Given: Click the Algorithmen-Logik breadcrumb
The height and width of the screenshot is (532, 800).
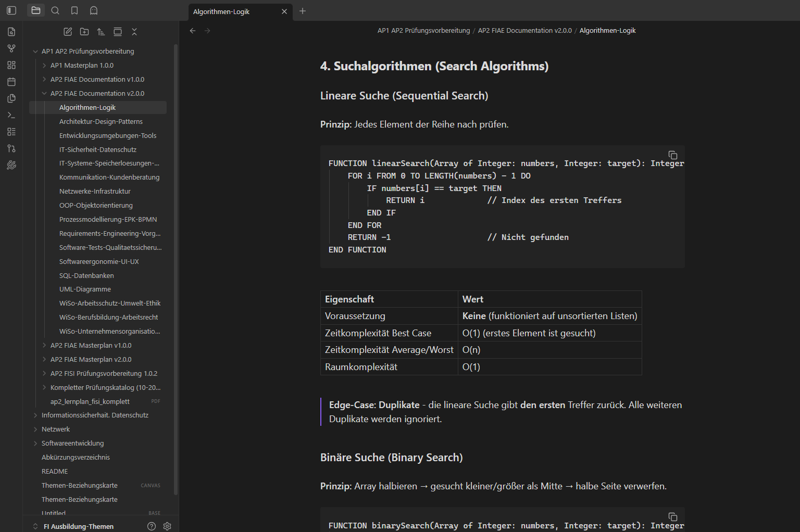Looking at the screenshot, I should [607, 31].
